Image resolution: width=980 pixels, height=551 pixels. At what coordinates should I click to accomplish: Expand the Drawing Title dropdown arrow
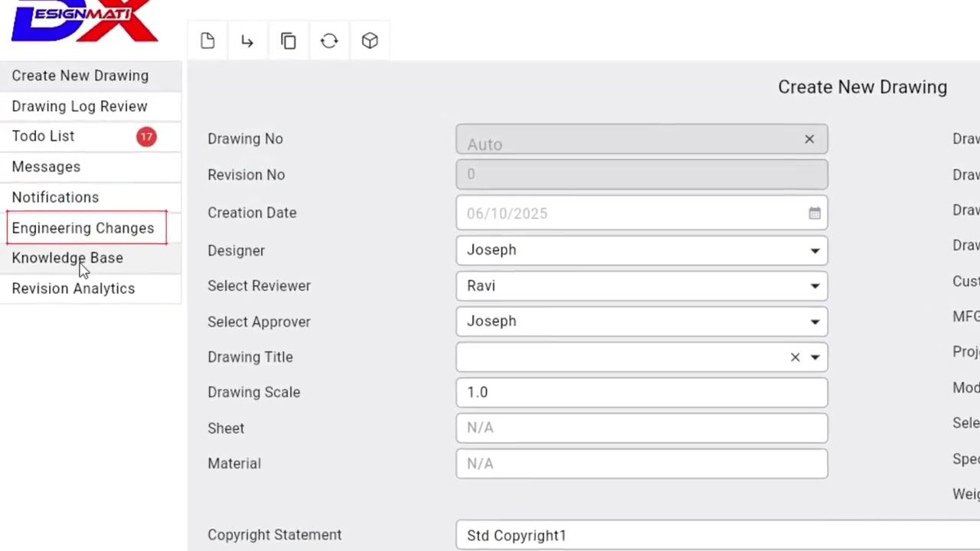coord(815,357)
